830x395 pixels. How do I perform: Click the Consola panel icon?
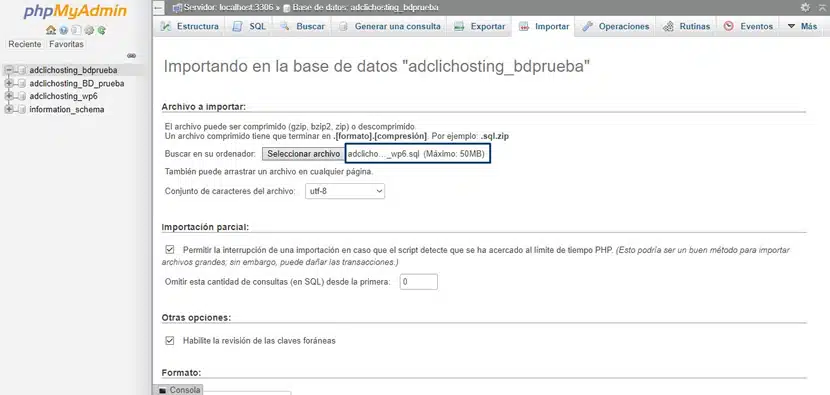click(163, 390)
